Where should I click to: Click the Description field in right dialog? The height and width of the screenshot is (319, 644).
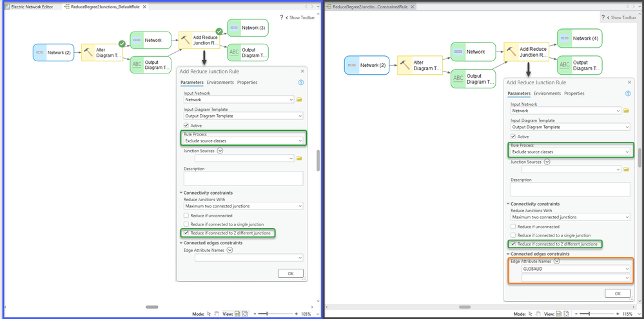[x=570, y=189]
